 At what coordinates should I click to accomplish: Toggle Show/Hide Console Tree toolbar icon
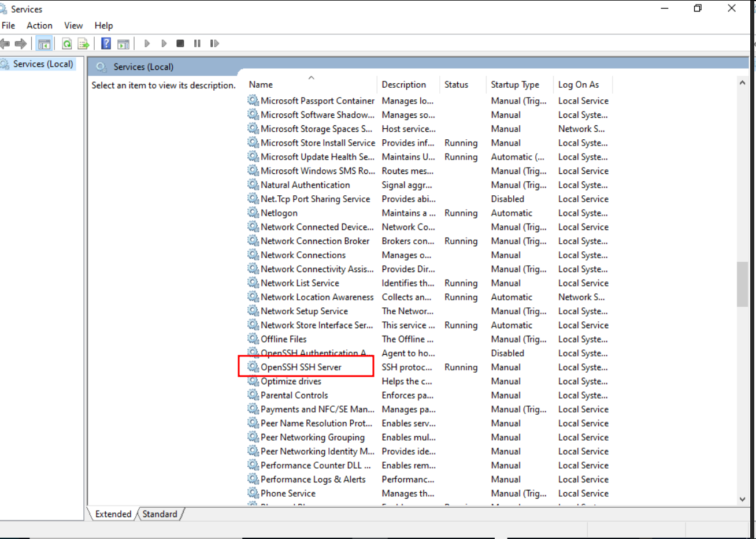coord(44,43)
